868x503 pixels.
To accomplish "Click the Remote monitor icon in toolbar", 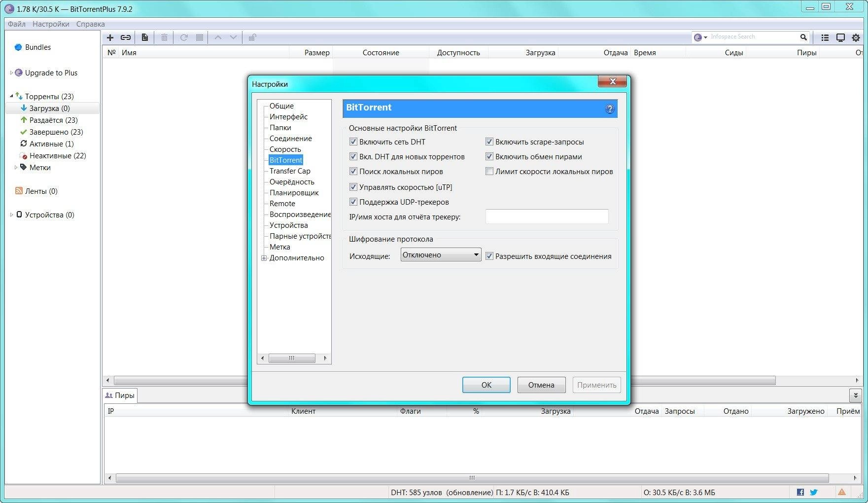I will pyautogui.click(x=840, y=37).
